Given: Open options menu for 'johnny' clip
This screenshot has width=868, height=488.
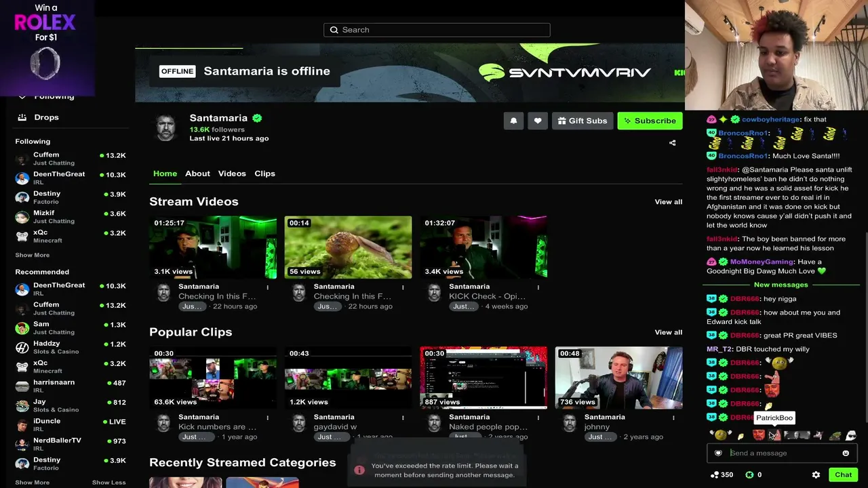Looking at the screenshot, I should pos(673,418).
